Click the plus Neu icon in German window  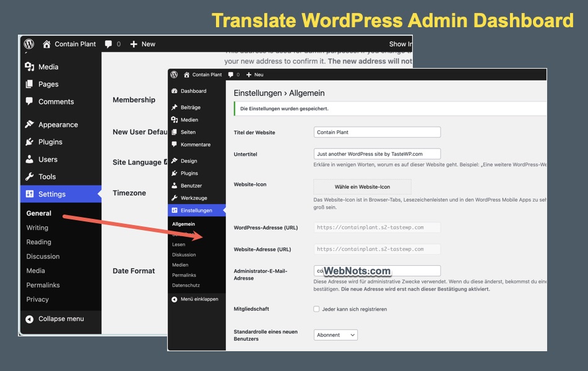249,75
